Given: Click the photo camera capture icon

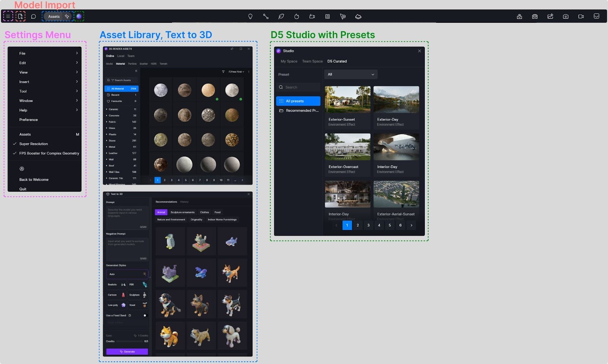Looking at the screenshot, I should [x=565, y=16].
